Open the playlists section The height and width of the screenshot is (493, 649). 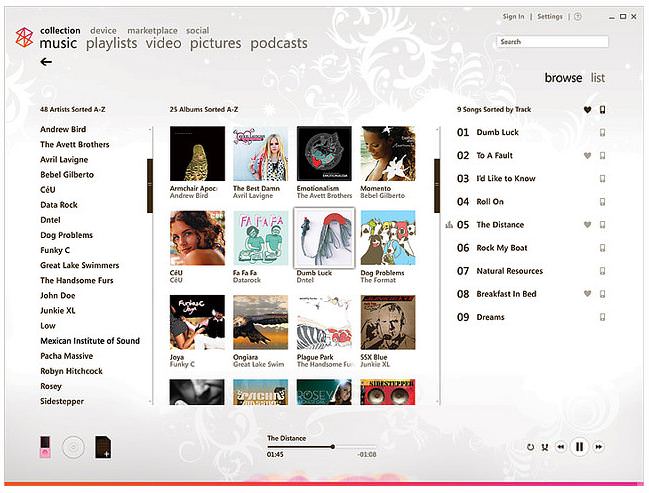click(111, 43)
